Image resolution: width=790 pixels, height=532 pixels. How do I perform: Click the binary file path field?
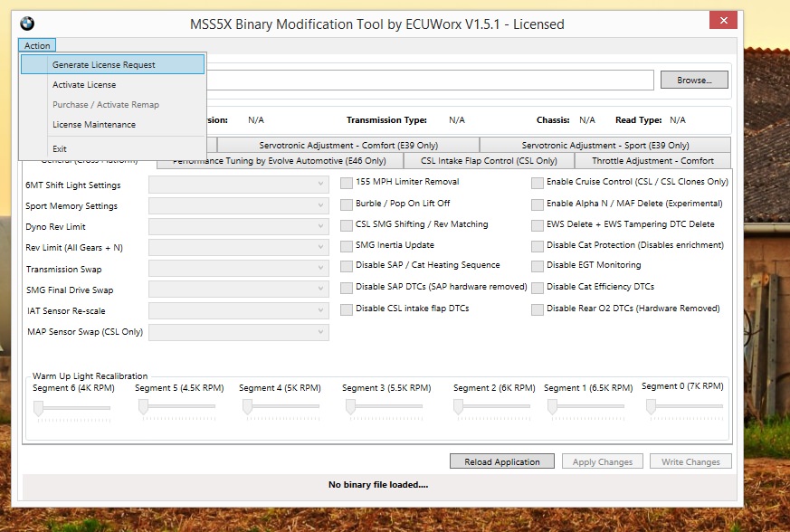click(x=430, y=81)
